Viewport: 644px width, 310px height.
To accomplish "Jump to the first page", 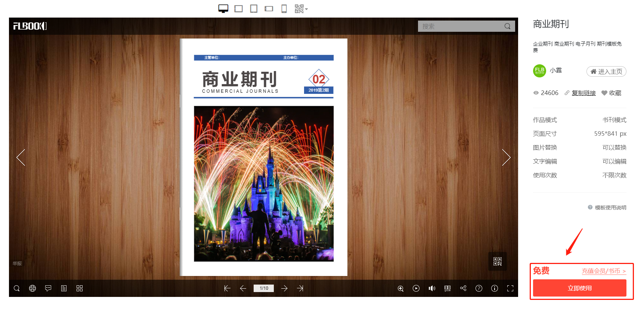I will 227,288.
